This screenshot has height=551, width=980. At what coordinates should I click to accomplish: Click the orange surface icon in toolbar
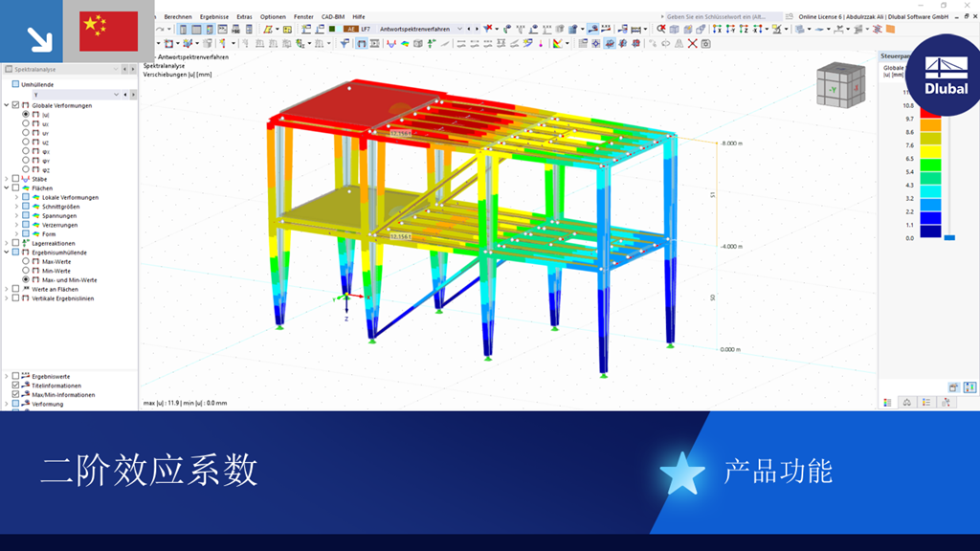click(x=891, y=29)
